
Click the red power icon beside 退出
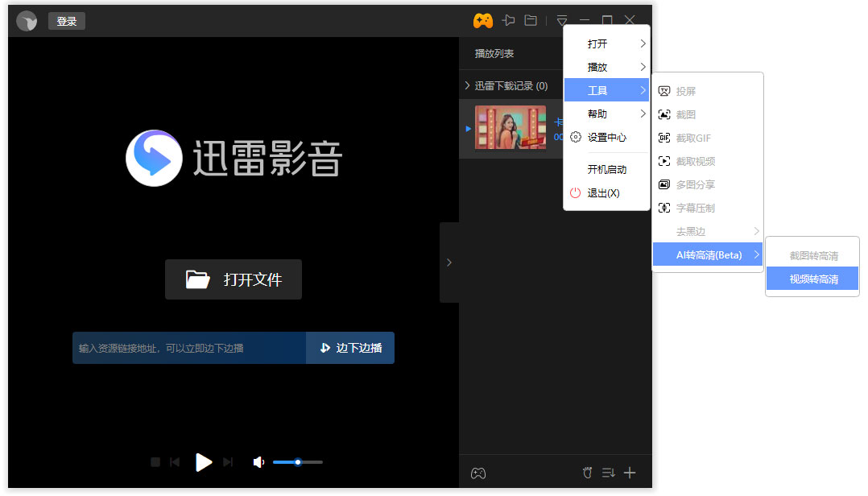tap(576, 192)
